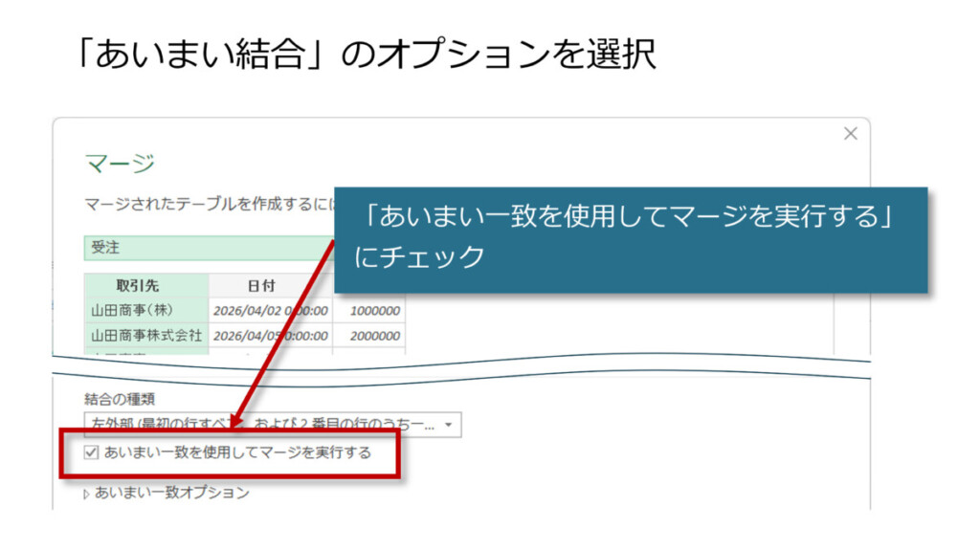
Task: Click the 1000000 amount cell
Action: point(374,310)
